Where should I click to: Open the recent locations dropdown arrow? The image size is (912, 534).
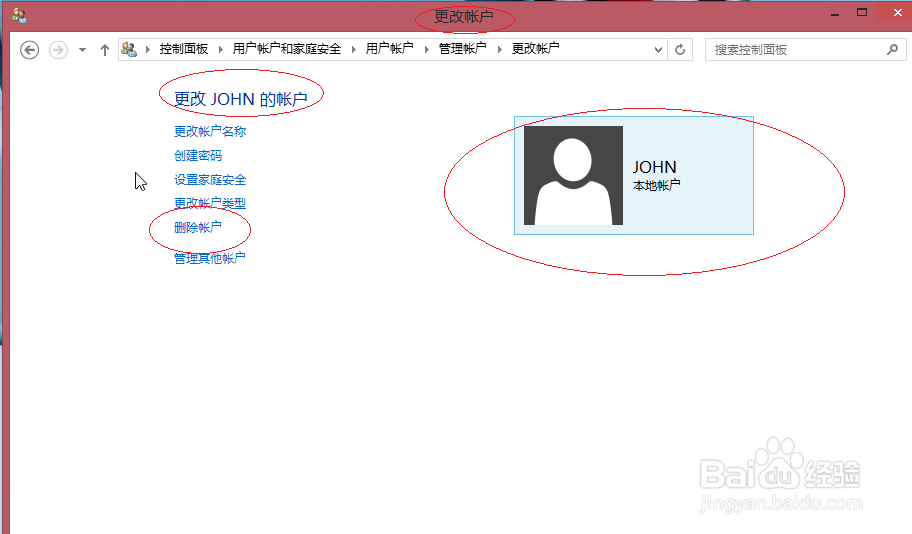point(83,50)
